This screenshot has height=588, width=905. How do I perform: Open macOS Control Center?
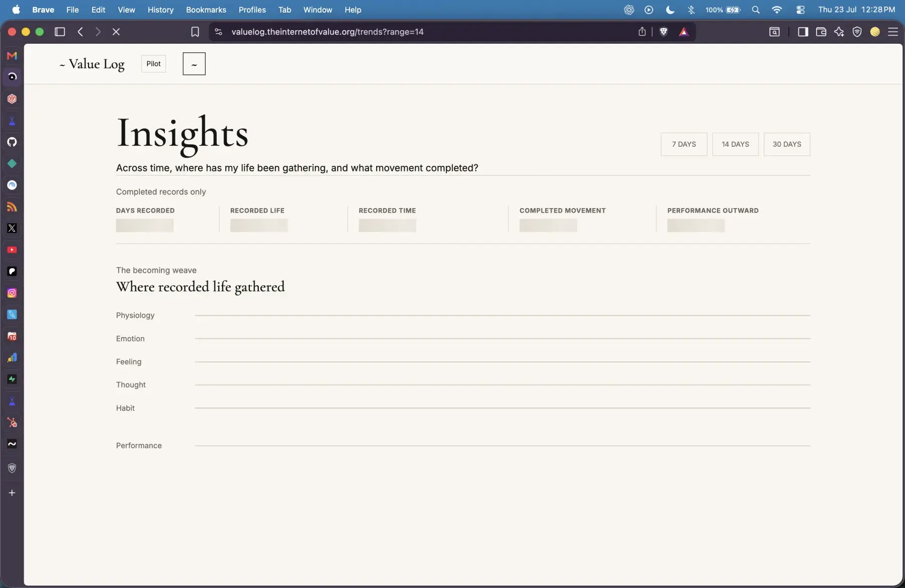[801, 10]
